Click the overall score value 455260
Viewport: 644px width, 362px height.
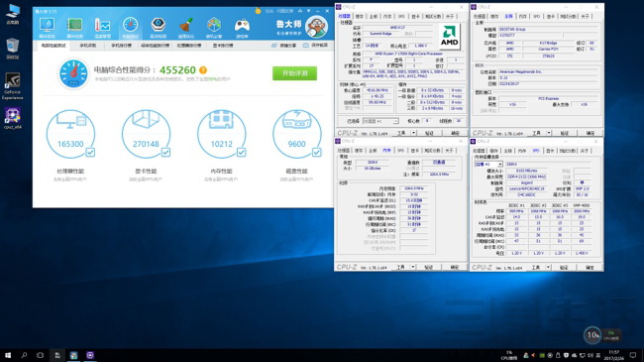tap(177, 70)
